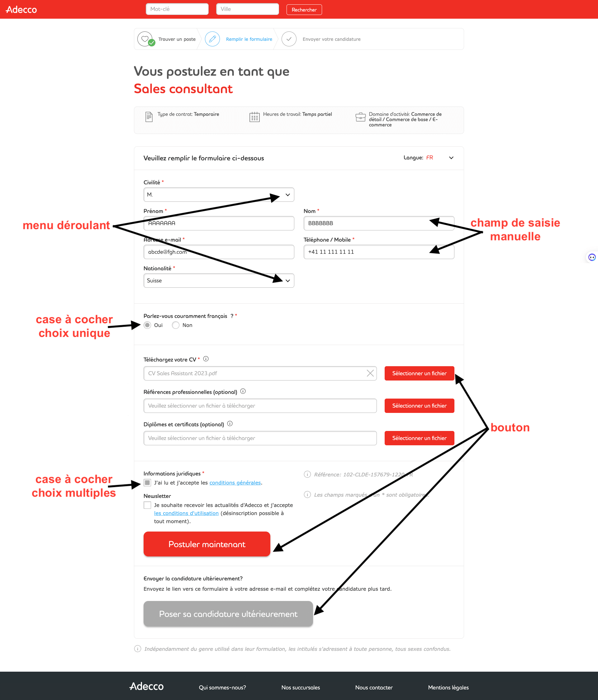
Task: Enable the conditions générales checkbox
Action: pos(147,482)
